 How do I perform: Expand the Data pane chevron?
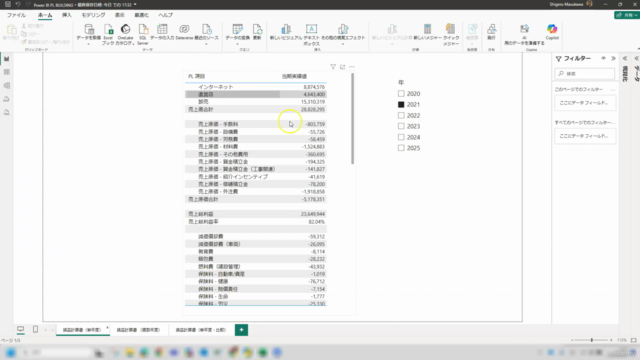coord(636,59)
